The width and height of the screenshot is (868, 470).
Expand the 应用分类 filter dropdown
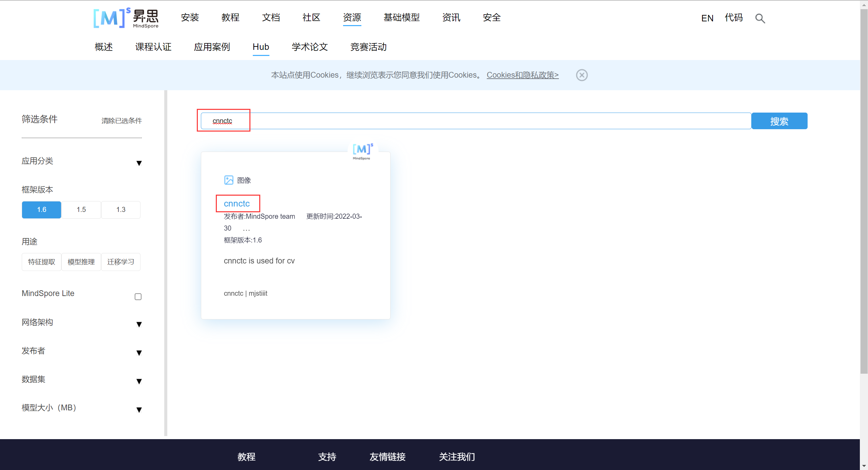(139, 163)
